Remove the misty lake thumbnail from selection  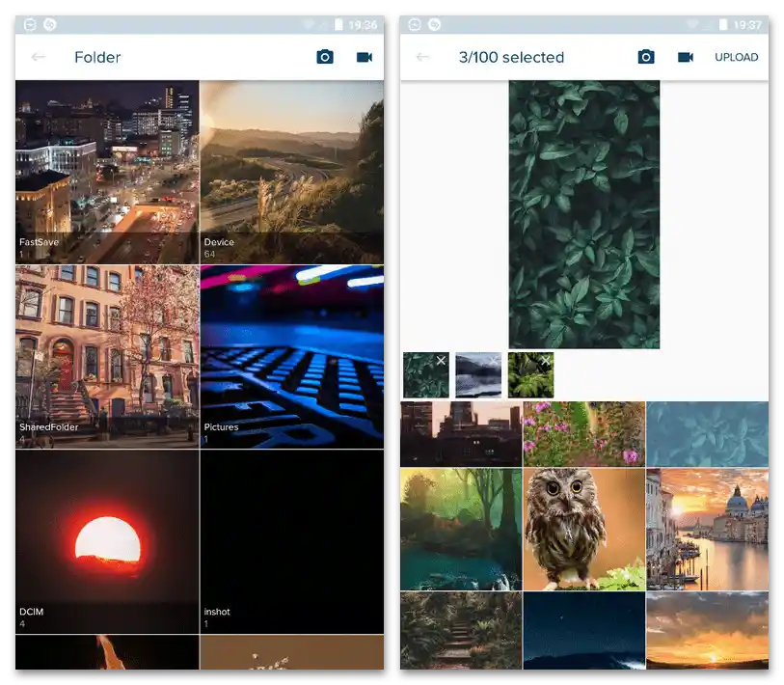494,361
